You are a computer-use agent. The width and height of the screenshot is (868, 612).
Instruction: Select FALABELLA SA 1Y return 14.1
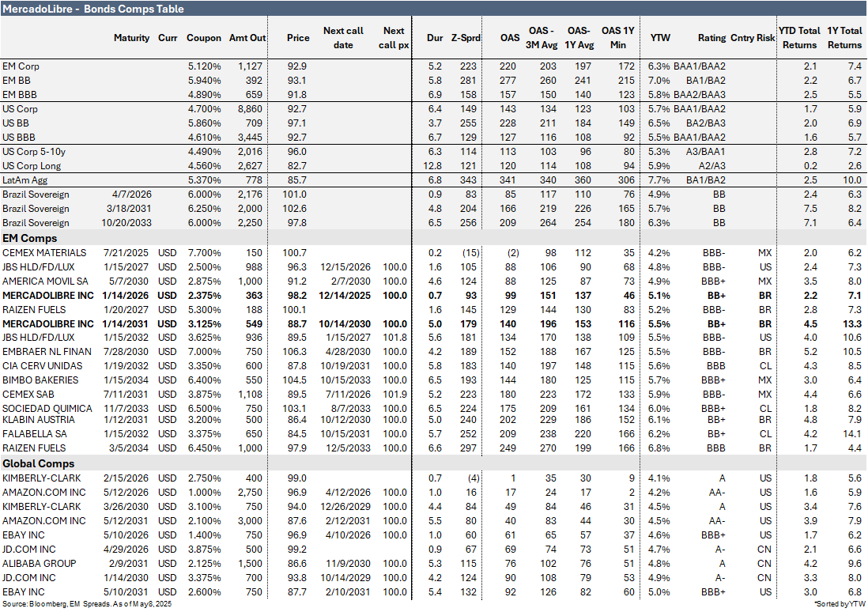[852, 434]
